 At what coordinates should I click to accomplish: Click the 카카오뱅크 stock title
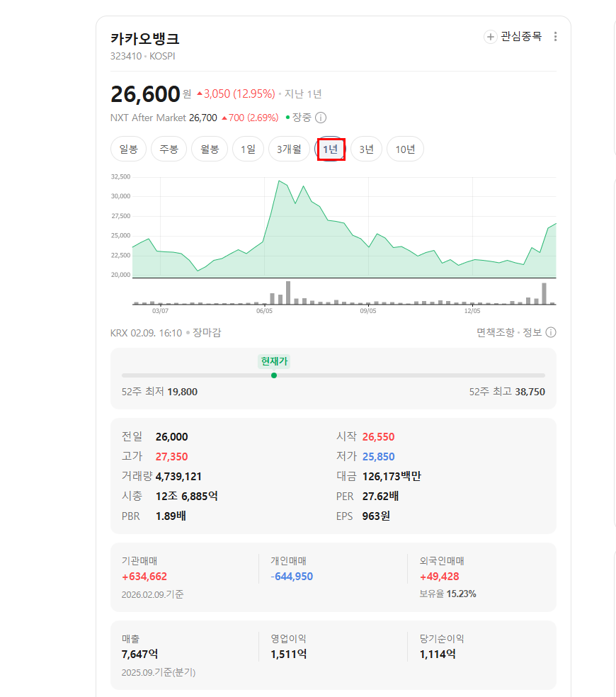point(145,39)
